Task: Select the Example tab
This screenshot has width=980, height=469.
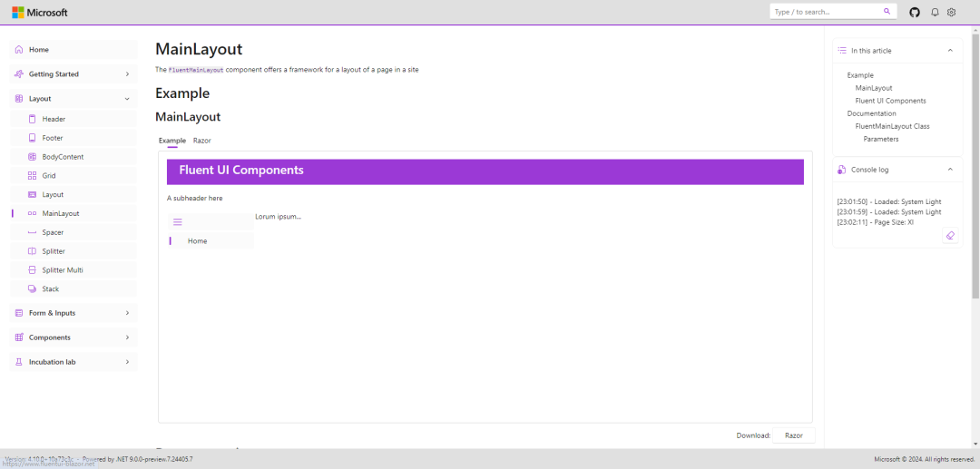Action: pos(171,141)
